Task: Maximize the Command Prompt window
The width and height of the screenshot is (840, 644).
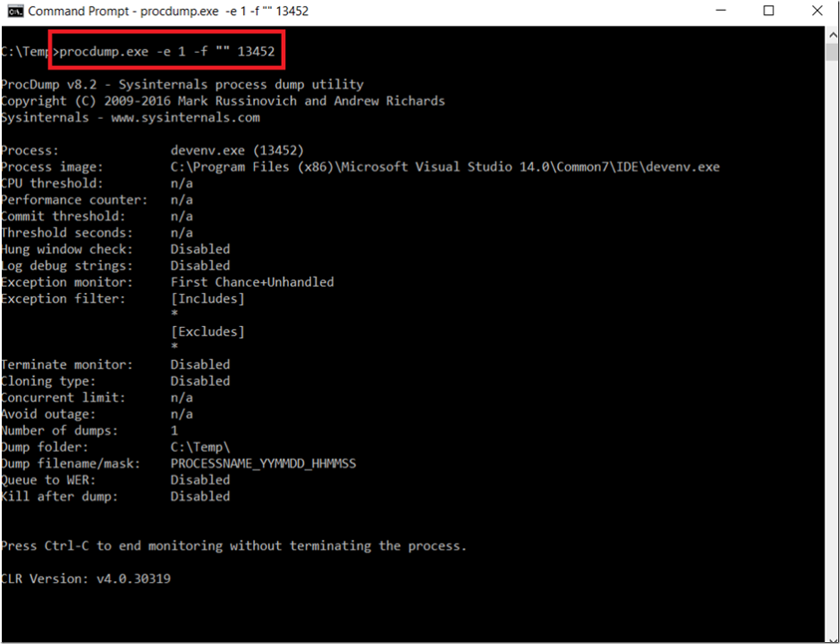Action: 769,11
